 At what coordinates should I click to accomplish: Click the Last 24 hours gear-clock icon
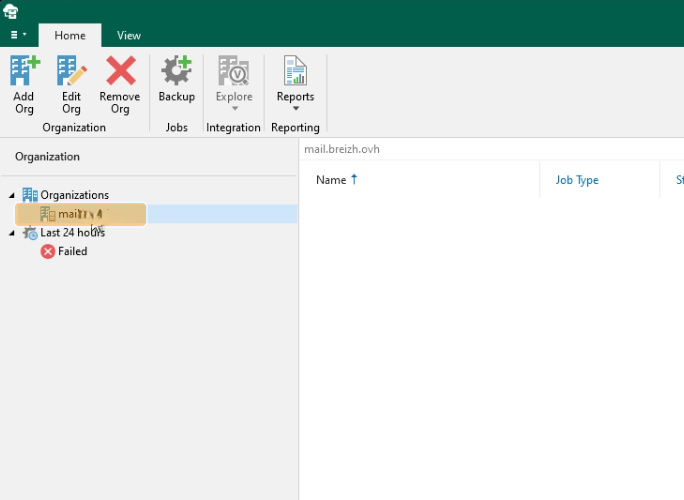click(30, 233)
